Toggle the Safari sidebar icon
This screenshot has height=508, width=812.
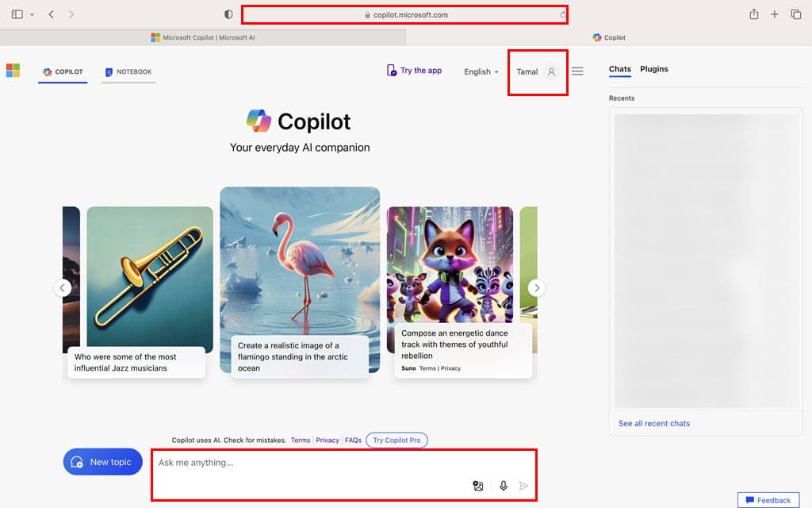[17, 14]
